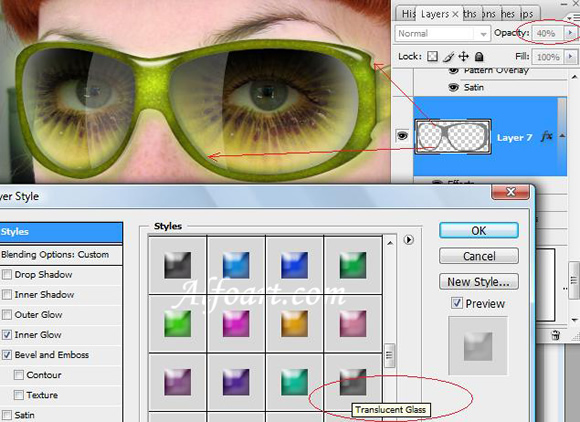580x422 pixels.
Task: Click the Satin effect label in Layers panel
Action: point(474,87)
